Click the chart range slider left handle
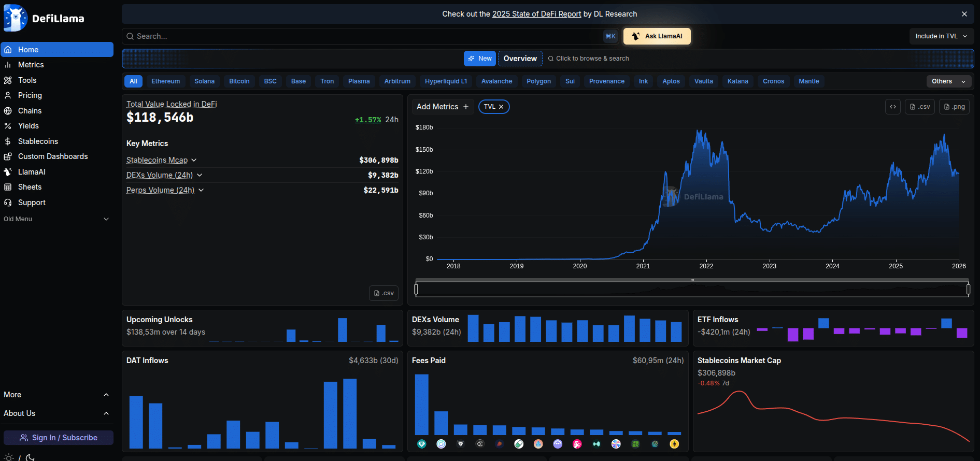 pos(416,289)
